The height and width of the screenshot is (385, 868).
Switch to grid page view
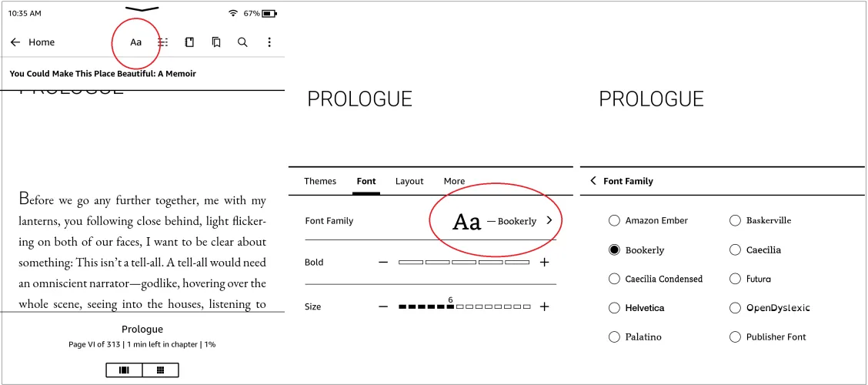coord(160,370)
